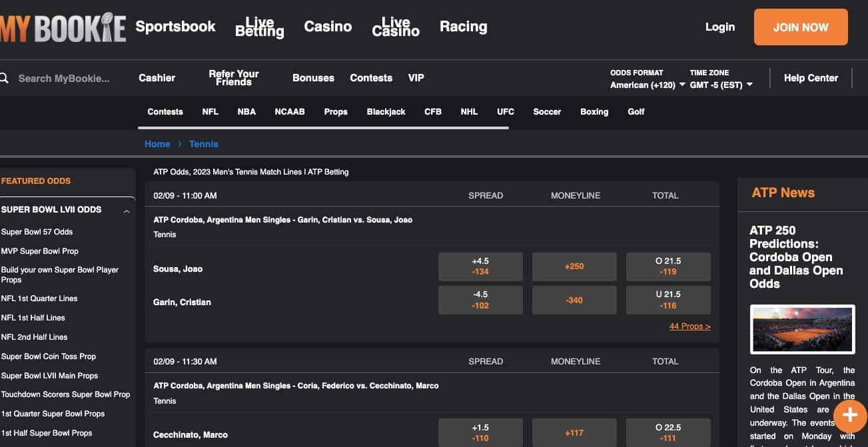Open the Live Casino section
Image resolution: width=868 pixels, height=447 pixels.
(x=396, y=27)
